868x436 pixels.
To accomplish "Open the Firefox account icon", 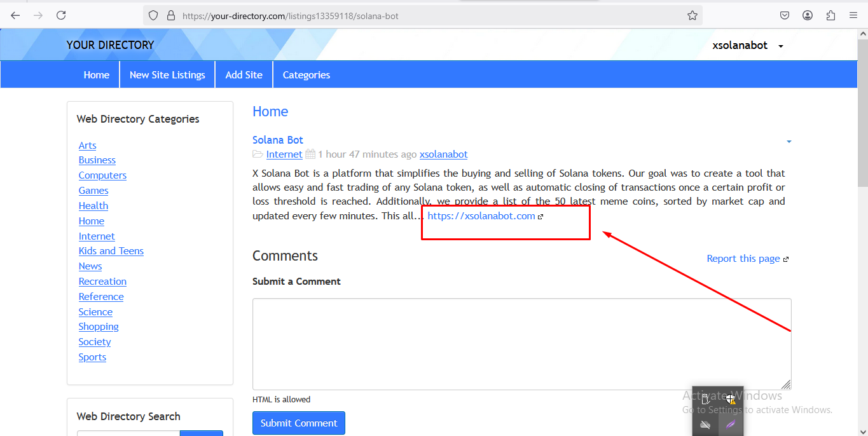I will [808, 15].
